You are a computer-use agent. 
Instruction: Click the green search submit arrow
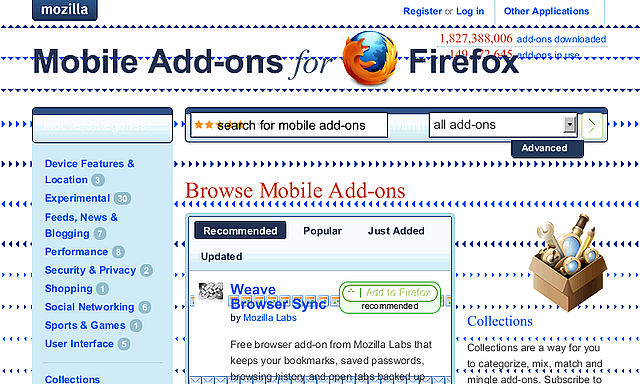coord(592,125)
